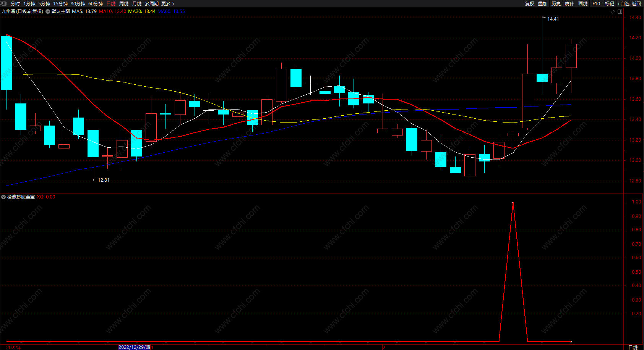Click the MA5: 13.79 readout
Image resolution: width=644 pixels, height=350 pixels.
[84, 11]
